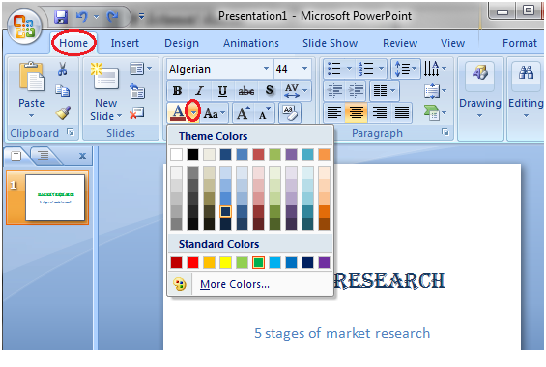Open the Animations ribbon tab

[251, 43]
